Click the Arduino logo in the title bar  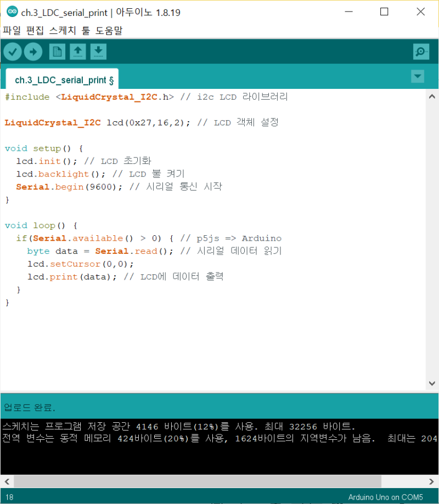(12, 12)
